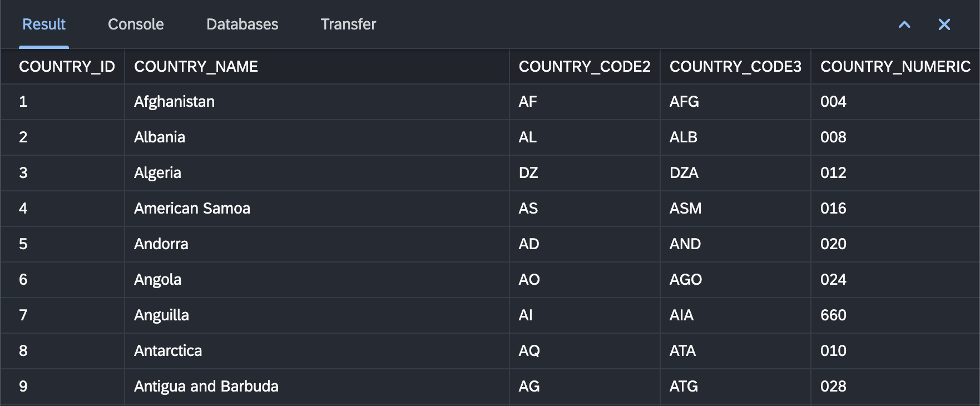
Task: Click the American Samoa cell
Action: (x=317, y=209)
